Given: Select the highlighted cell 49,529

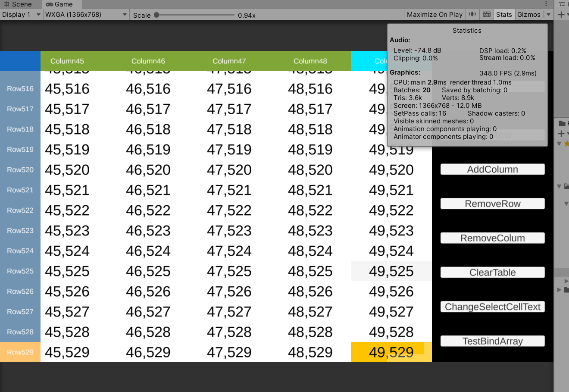Looking at the screenshot, I should pyautogui.click(x=391, y=352).
